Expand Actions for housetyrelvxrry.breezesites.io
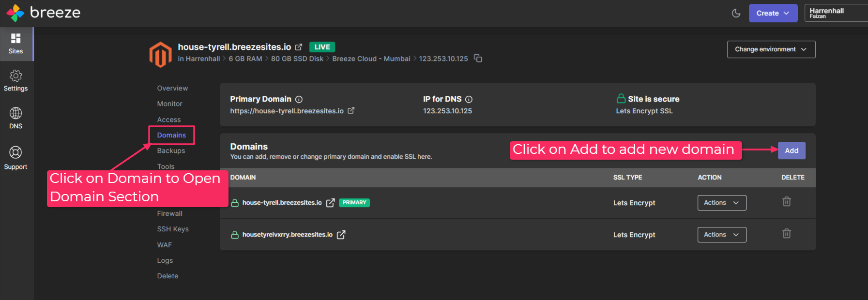Screen dimensions: 868x300 click(x=722, y=235)
